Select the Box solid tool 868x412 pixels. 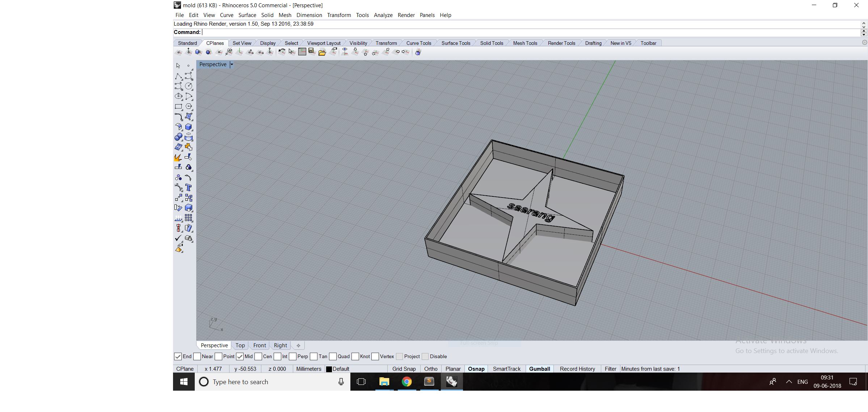pos(189,127)
